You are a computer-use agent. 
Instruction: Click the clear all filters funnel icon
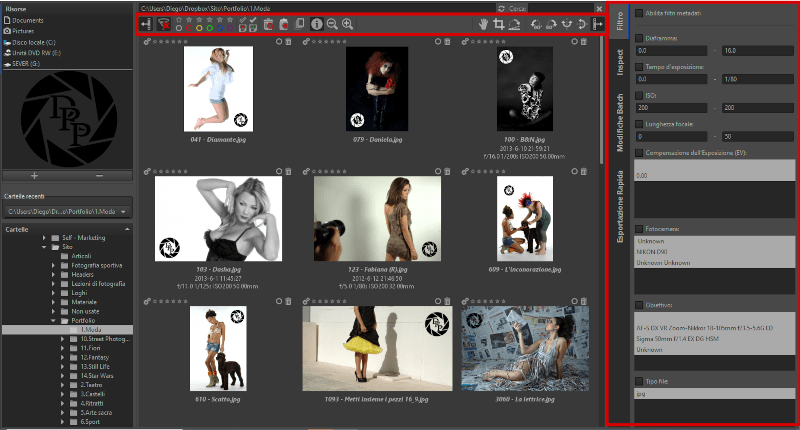(x=163, y=24)
